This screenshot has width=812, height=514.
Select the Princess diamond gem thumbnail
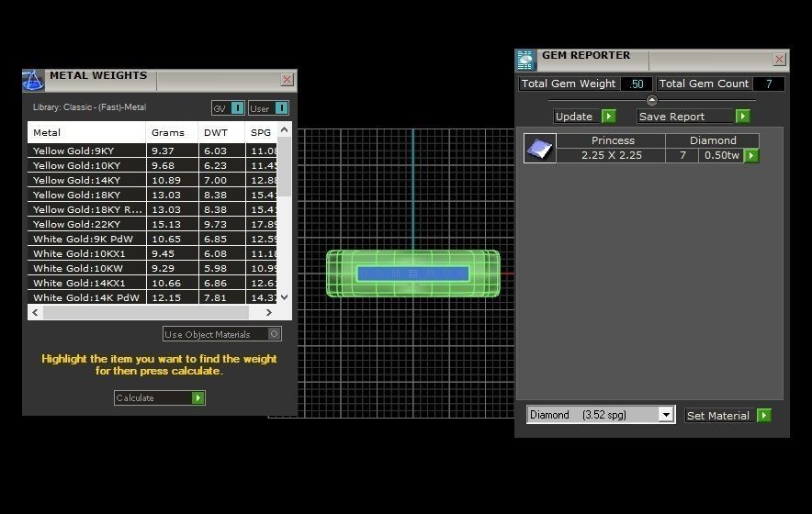[x=539, y=148]
